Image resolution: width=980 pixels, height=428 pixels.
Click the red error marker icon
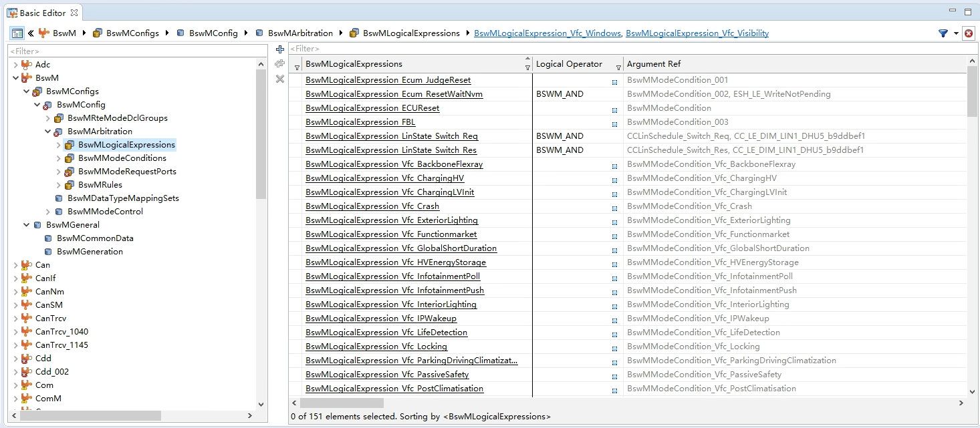tap(969, 33)
